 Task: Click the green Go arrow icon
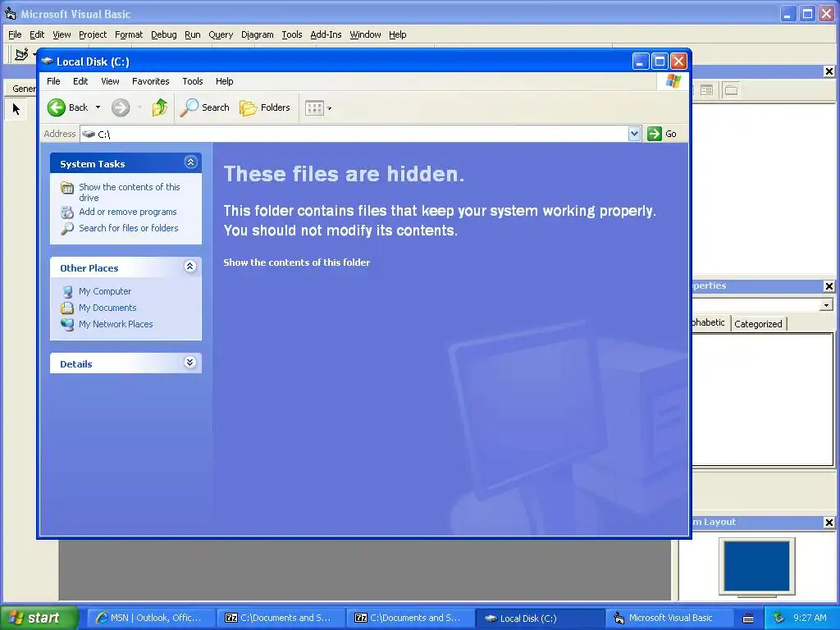pyautogui.click(x=654, y=134)
